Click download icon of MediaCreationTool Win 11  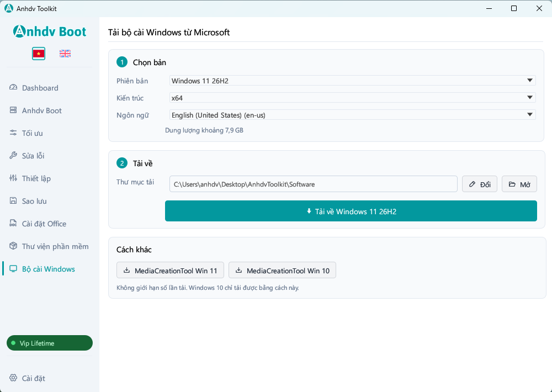click(126, 270)
